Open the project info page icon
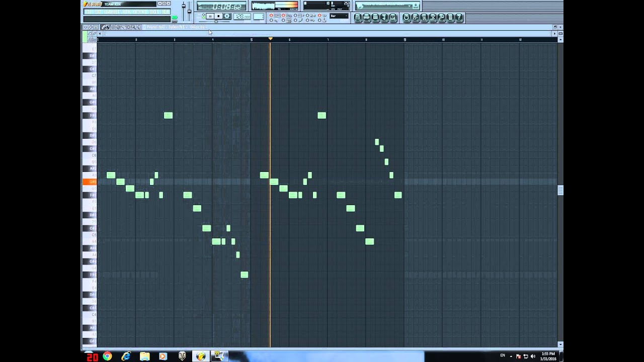This screenshot has width=644, height=362. pos(450,18)
